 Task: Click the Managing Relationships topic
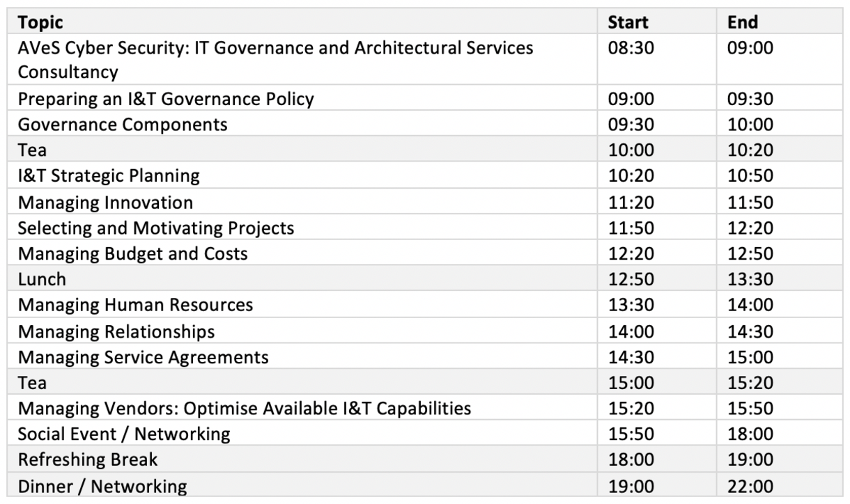click(x=116, y=331)
